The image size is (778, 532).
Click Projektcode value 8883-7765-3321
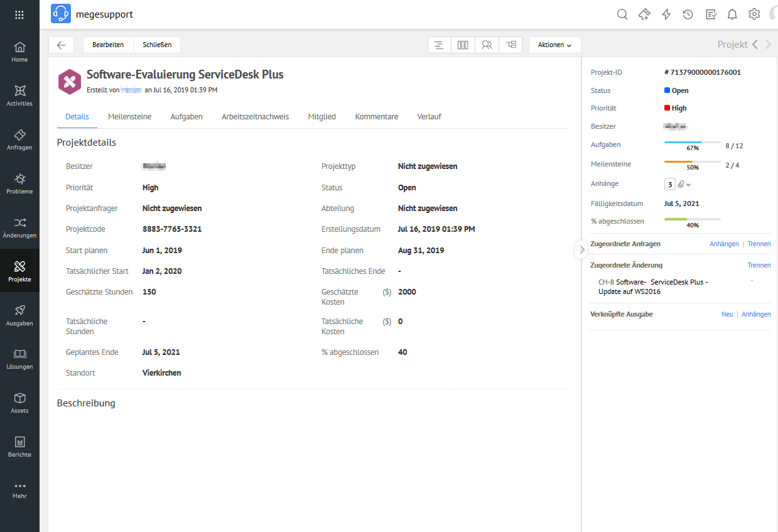(172, 229)
